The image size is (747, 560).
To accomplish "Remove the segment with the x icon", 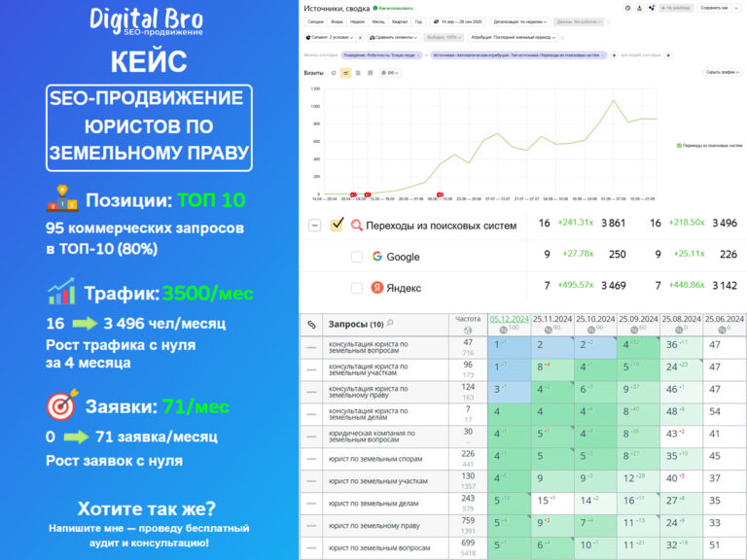I will click(360, 38).
